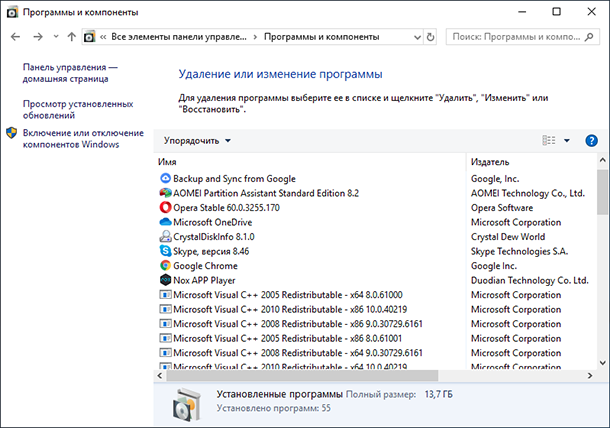Click the Nox APP Player icon
Viewport: 610px width, 428px height.
click(165, 280)
